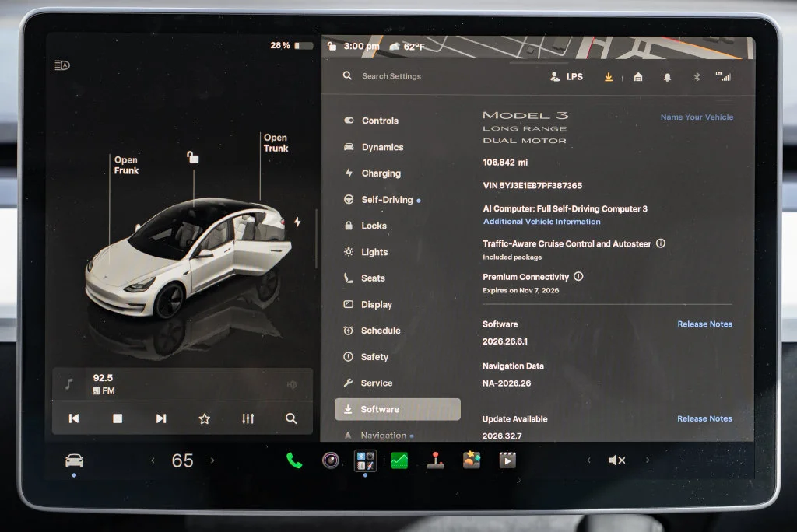Increase temperature with right chevron
797x532 pixels.
[212, 460]
